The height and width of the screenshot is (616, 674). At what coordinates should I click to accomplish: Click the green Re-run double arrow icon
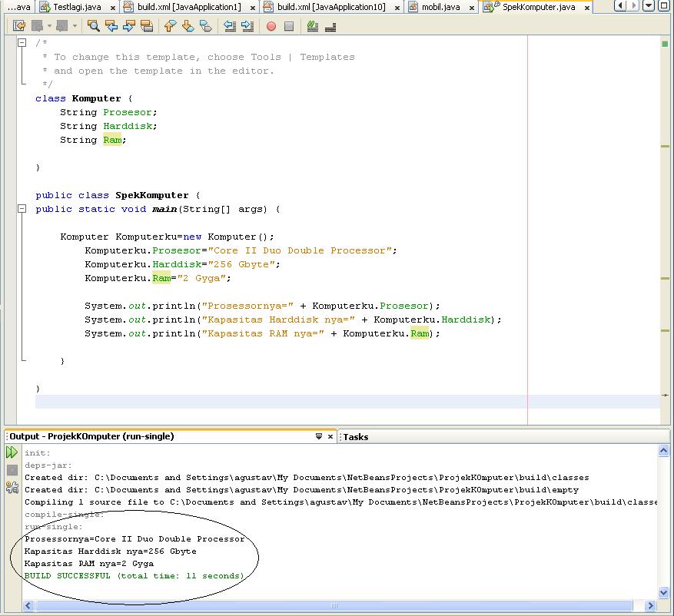pos(12,452)
